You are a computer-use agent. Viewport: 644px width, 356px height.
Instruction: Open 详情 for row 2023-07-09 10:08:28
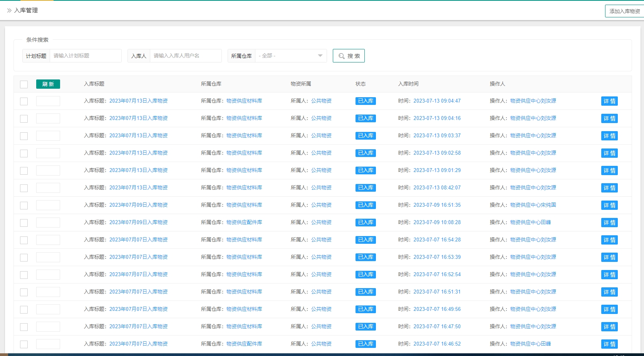pyautogui.click(x=609, y=223)
